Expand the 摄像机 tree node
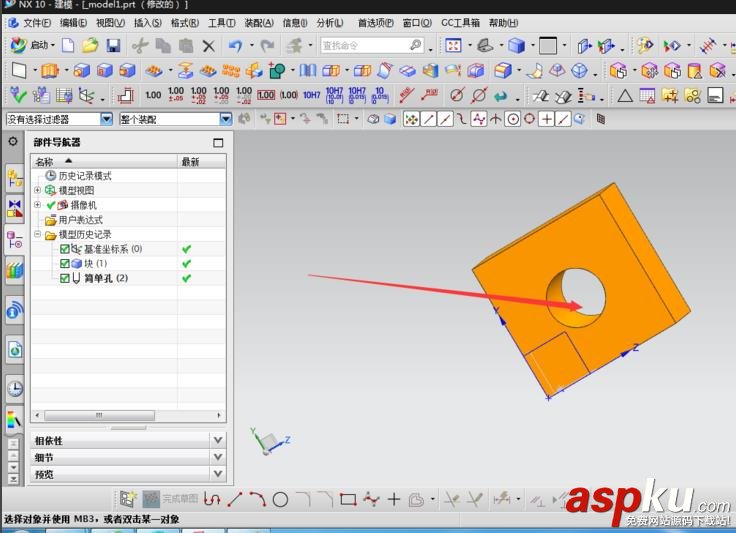Image resolution: width=736 pixels, height=533 pixels. (x=38, y=205)
